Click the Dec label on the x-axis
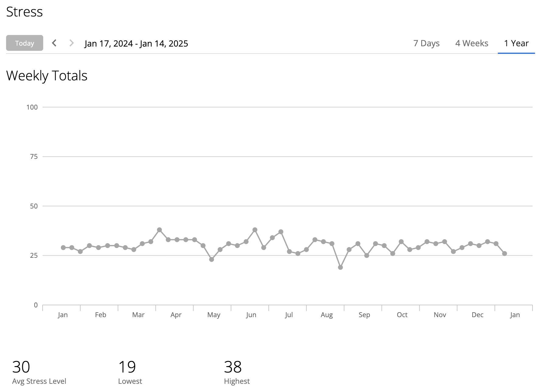Image resolution: width=552 pixels, height=392 pixels. (477, 315)
